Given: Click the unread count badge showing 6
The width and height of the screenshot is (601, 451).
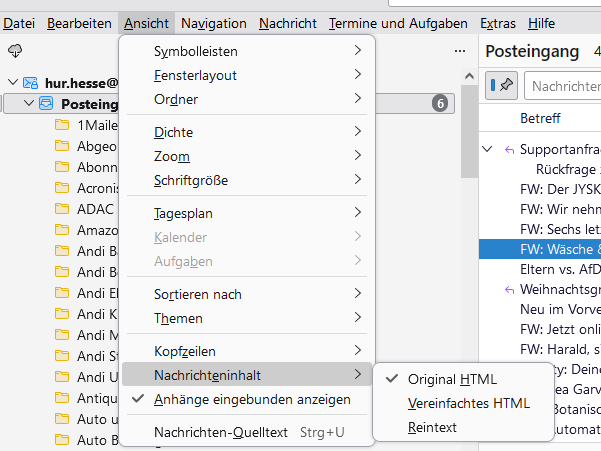Looking at the screenshot, I should [439, 103].
